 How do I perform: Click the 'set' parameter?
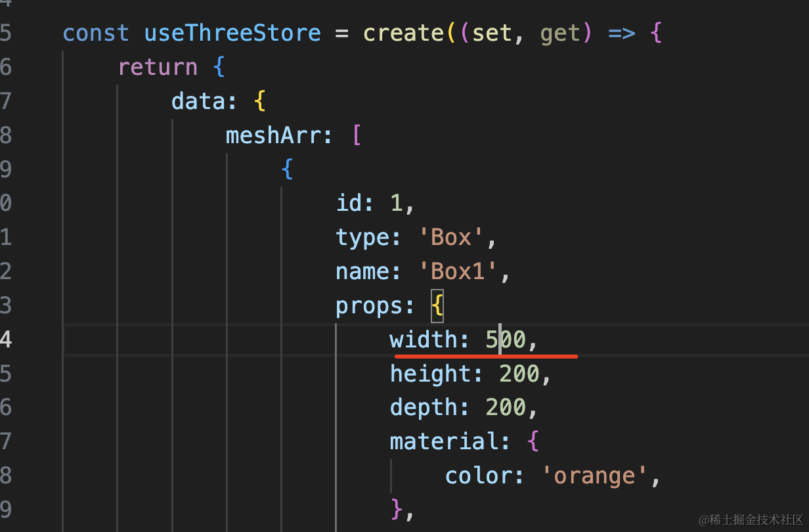click(x=492, y=33)
